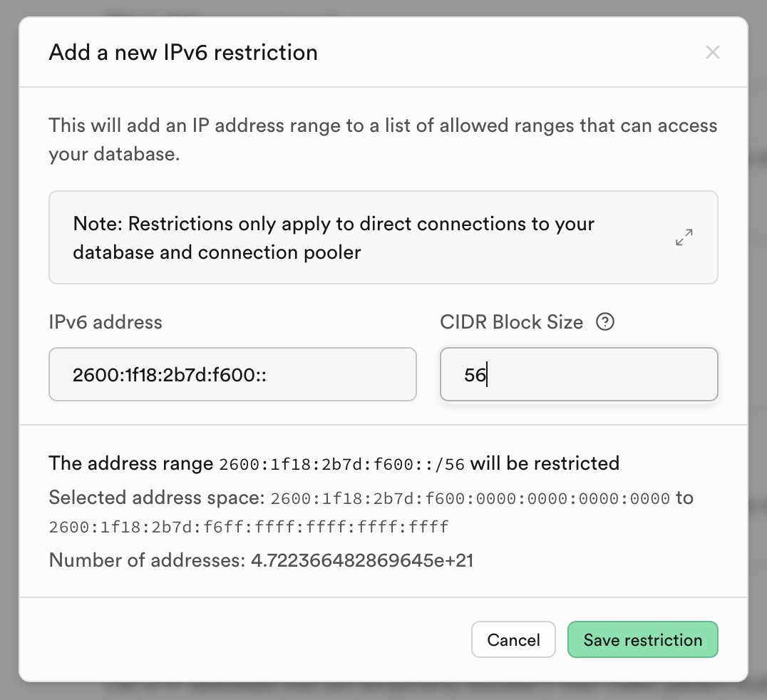This screenshot has width=767, height=700.
Task: Click 'The address range' heading text
Action: [130, 463]
